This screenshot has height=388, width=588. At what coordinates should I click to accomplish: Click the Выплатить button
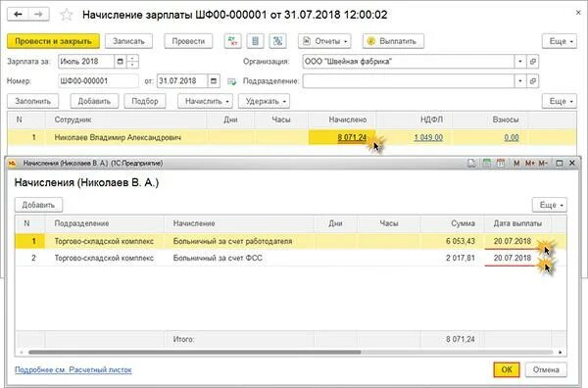click(x=393, y=41)
